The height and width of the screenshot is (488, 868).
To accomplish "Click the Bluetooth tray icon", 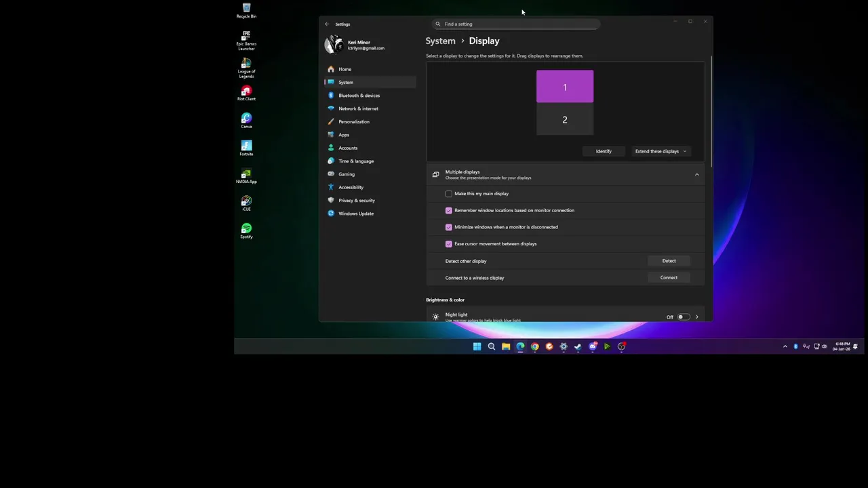I will (795, 346).
